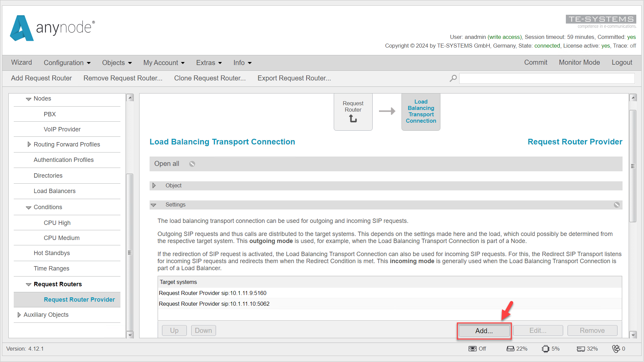Click the settings gear icon next to Open all
The width and height of the screenshot is (644, 362).
point(191,164)
